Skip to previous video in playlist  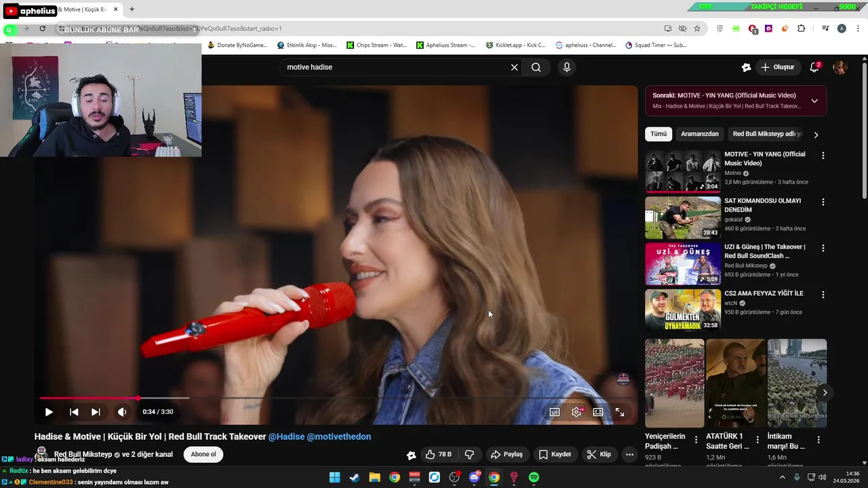tap(74, 412)
